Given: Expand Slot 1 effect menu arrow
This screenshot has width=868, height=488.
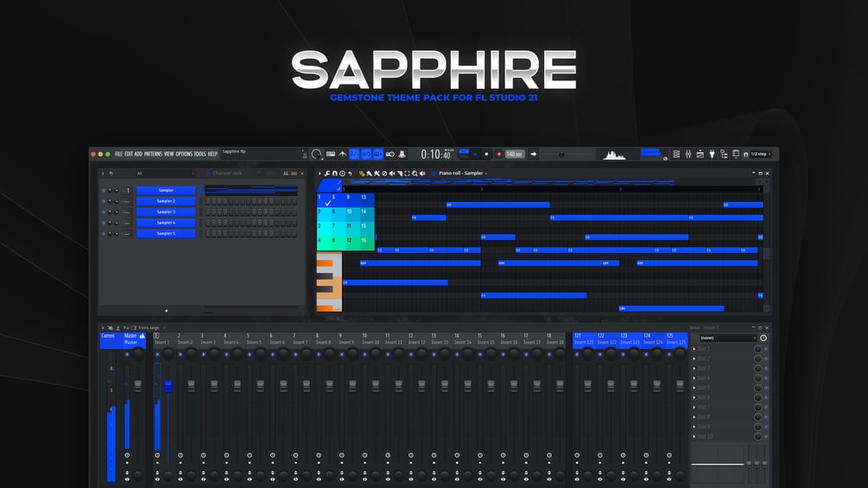Looking at the screenshot, I should point(694,349).
